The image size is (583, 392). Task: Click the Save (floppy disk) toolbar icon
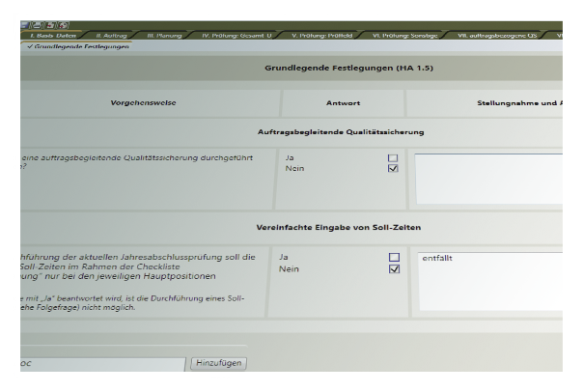pyautogui.click(x=24, y=25)
